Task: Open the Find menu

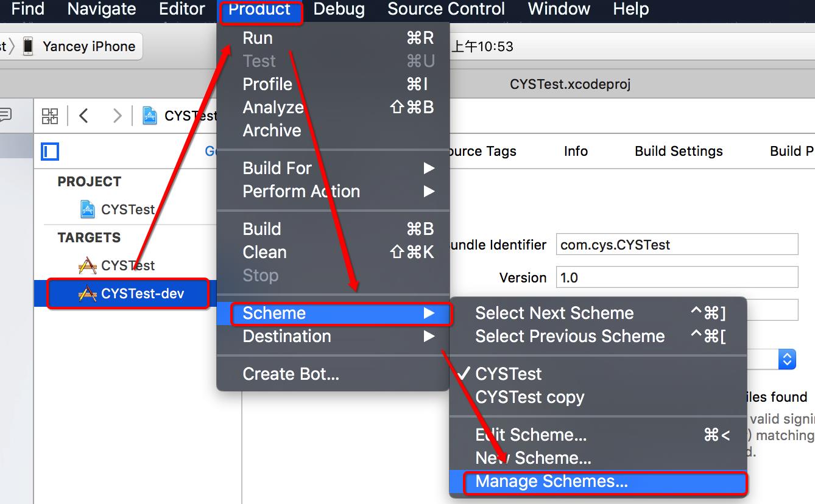Action: coord(27,9)
